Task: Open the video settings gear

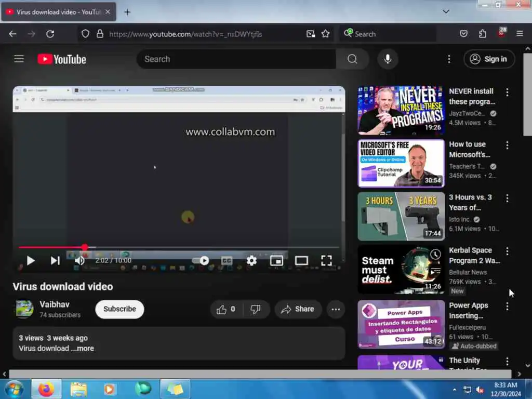Action: pyautogui.click(x=251, y=261)
